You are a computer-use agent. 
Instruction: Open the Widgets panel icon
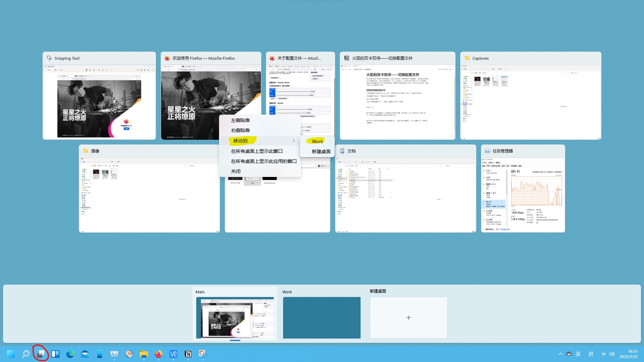pos(55,354)
